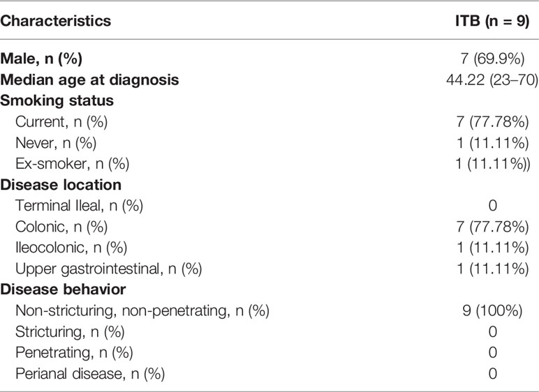Screen dimensions: 539x392
Task: Click the Smoking status heading
Action: pyautogui.click(x=57, y=100)
